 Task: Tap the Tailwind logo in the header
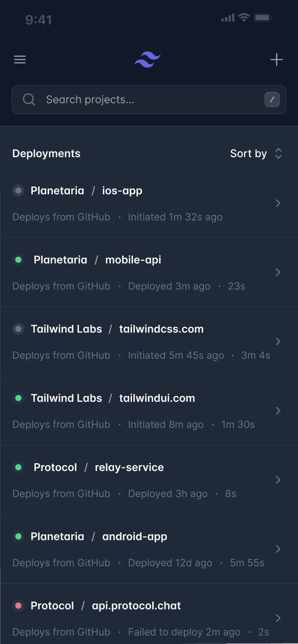(147, 59)
